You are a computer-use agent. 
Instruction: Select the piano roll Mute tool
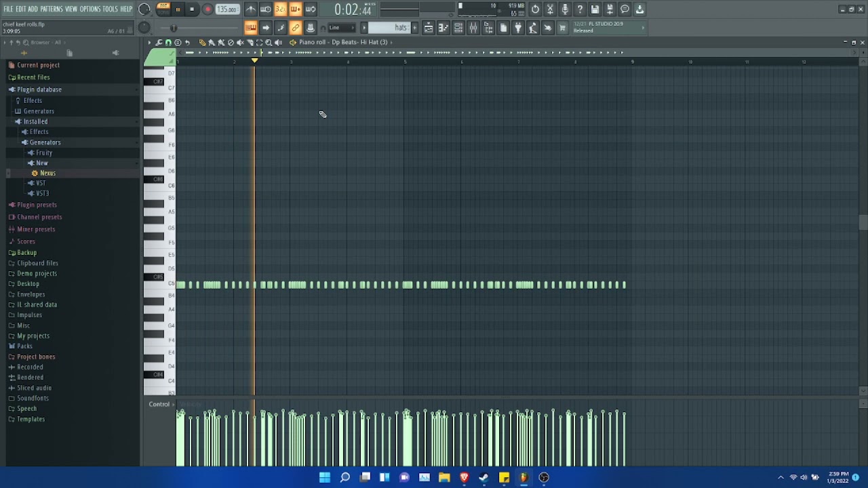[240, 42]
